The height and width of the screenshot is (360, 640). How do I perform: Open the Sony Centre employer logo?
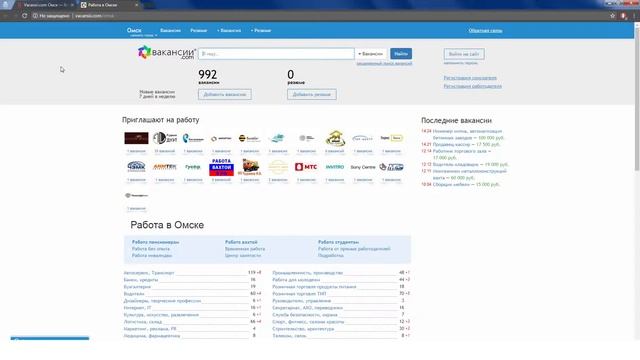(x=362, y=167)
